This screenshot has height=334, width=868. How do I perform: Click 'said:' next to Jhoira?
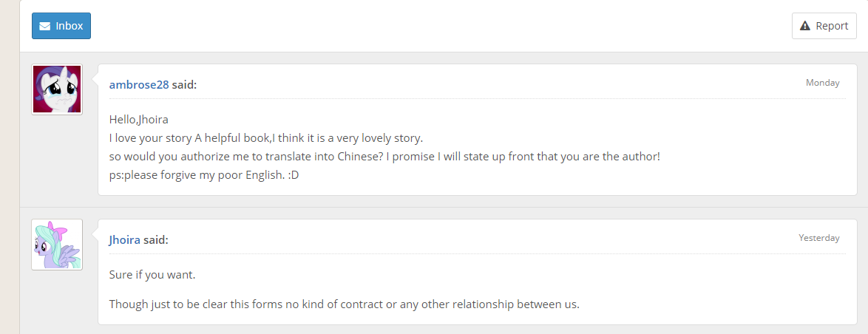[x=156, y=239]
